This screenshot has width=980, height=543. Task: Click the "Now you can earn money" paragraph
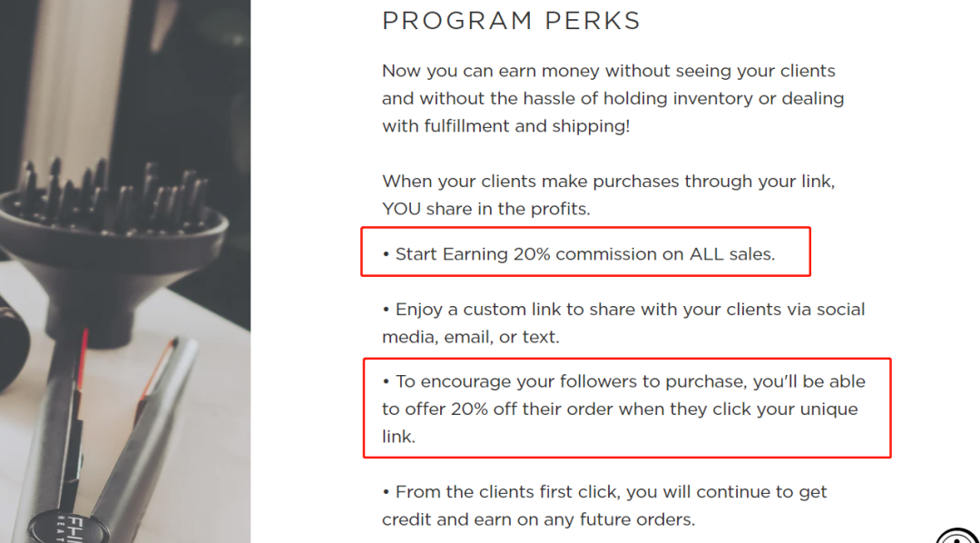608,98
